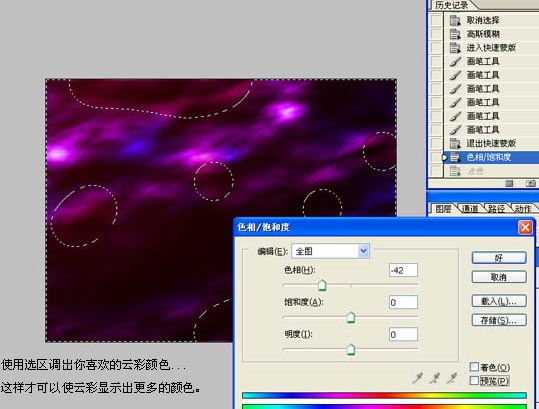Viewport: 539px width, 409px height.
Task: Click the 色相 value field showing -42
Action: point(403,270)
